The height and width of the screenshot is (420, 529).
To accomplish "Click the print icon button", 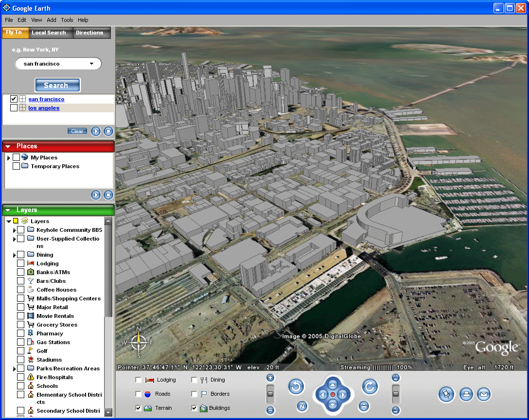I will (466, 394).
